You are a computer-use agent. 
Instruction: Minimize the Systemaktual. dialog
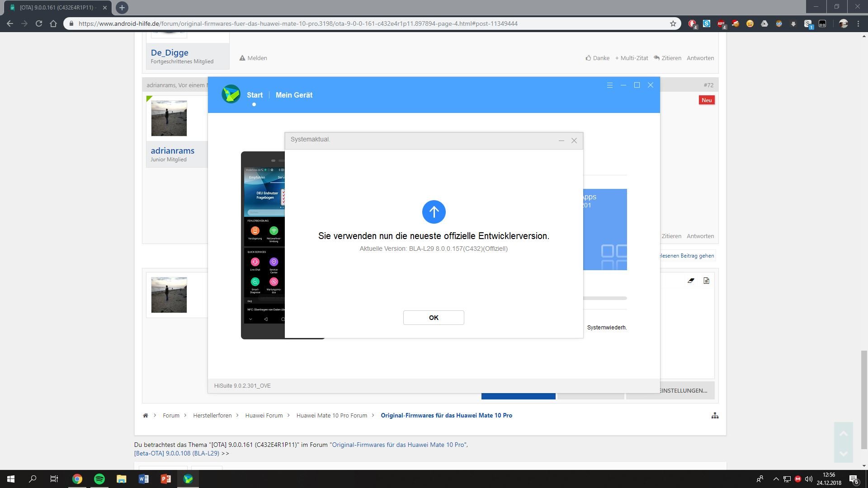(x=561, y=141)
